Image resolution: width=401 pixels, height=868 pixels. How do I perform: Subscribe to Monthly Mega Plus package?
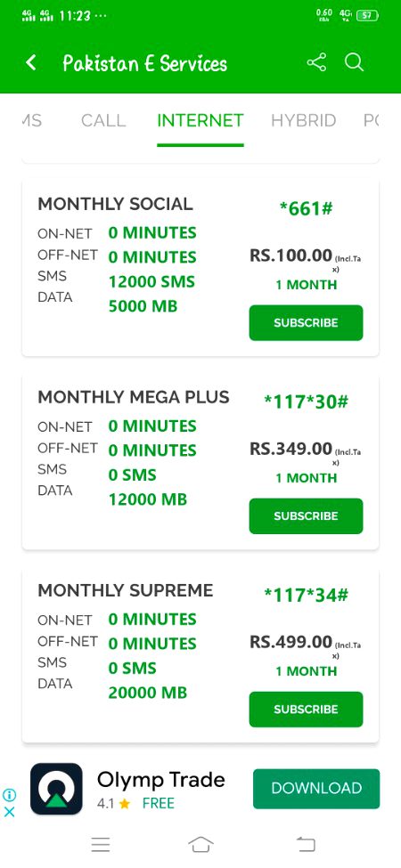[x=306, y=516]
